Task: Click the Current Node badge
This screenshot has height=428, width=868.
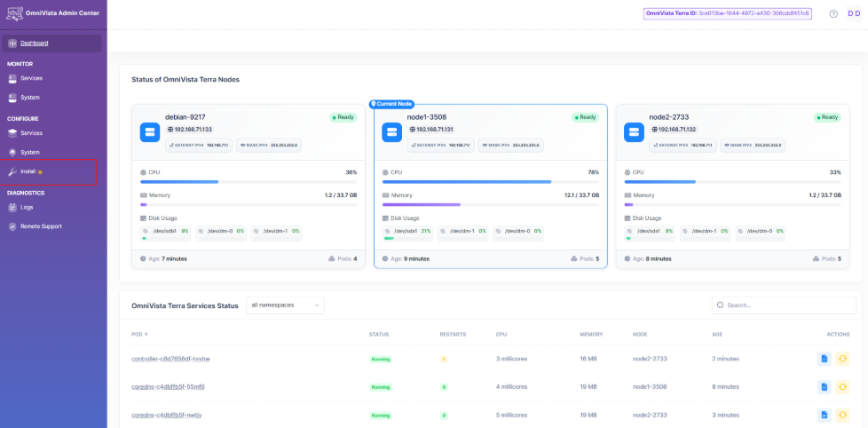Action: click(x=392, y=104)
